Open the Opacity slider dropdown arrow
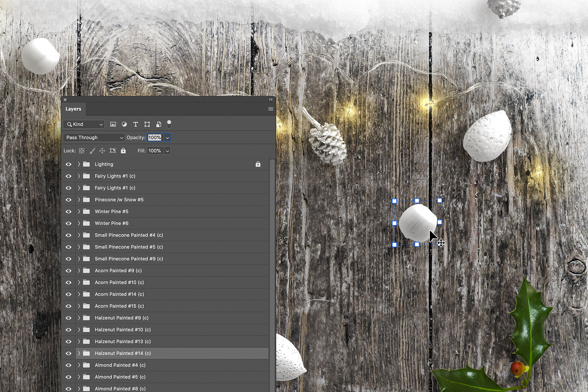The image size is (588, 392). click(167, 138)
